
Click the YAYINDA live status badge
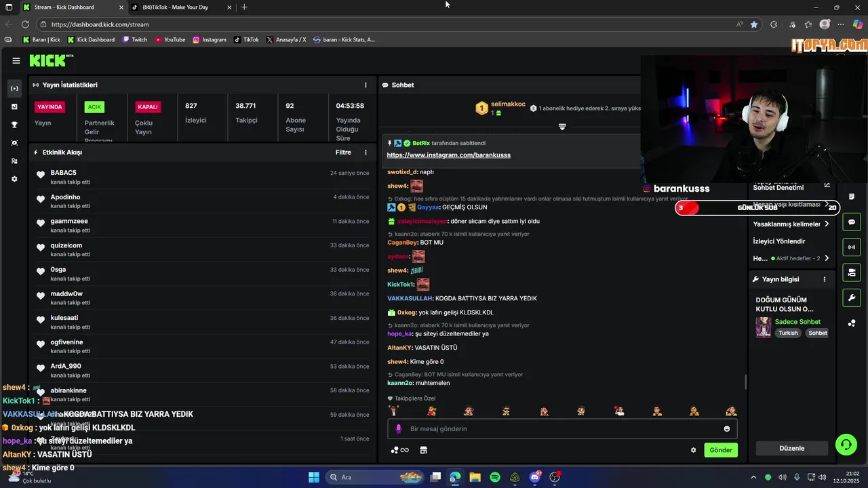50,107
